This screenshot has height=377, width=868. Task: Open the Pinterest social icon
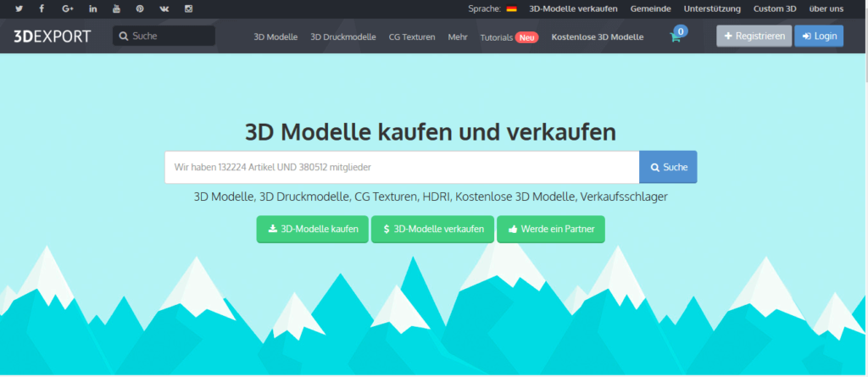click(x=140, y=8)
